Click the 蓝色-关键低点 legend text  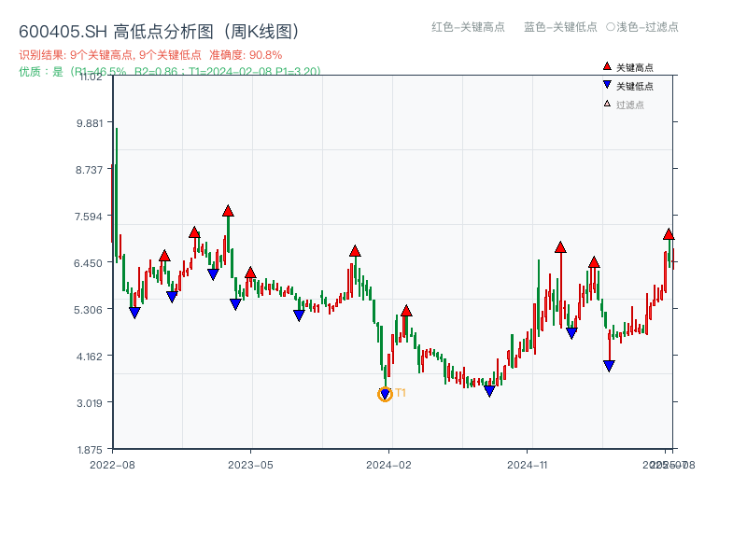pyautogui.click(x=560, y=27)
